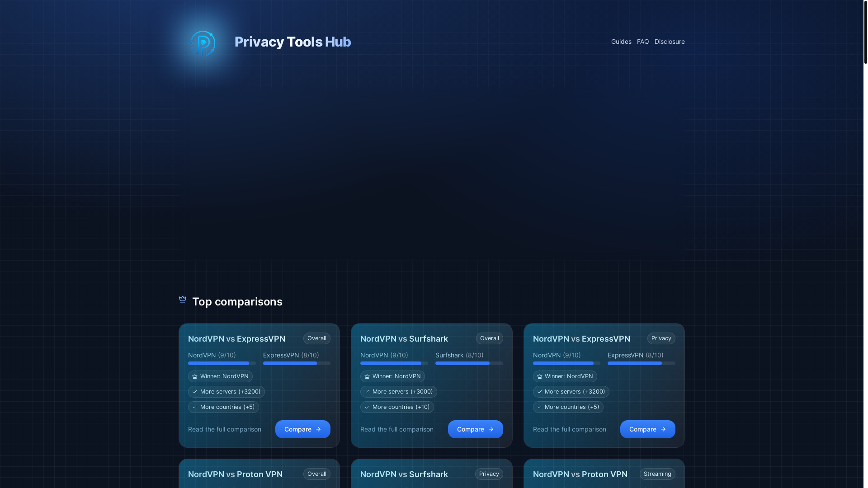Click checkmark beside More servers (+3200) in ExpressVPN Overall card
Screen dimensions: 868x488
pos(195,392)
